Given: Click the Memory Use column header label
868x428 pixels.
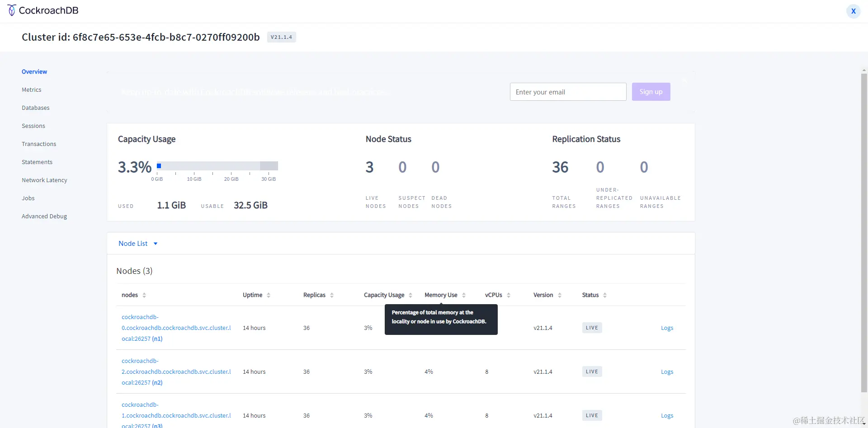Looking at the screenshot, I should [x=441, y=295].
